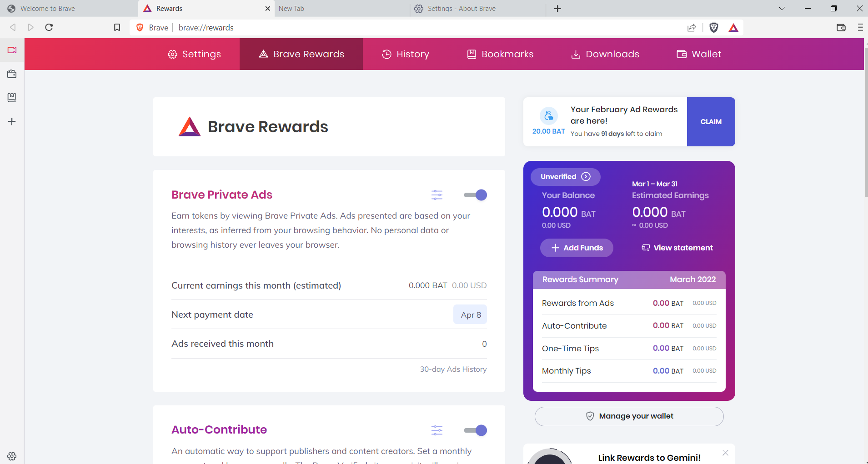Viewport: 868px width, 464px height.
Task: Switch to the New Tab browser tab
Action: coord(342,9)
